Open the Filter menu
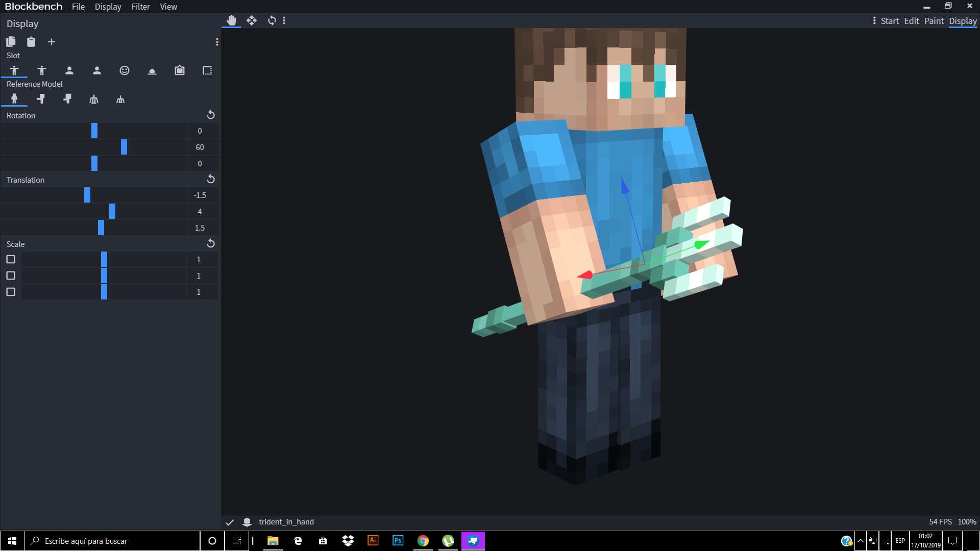Viewport: 980px width, 551px height. (x=140, y=7)
